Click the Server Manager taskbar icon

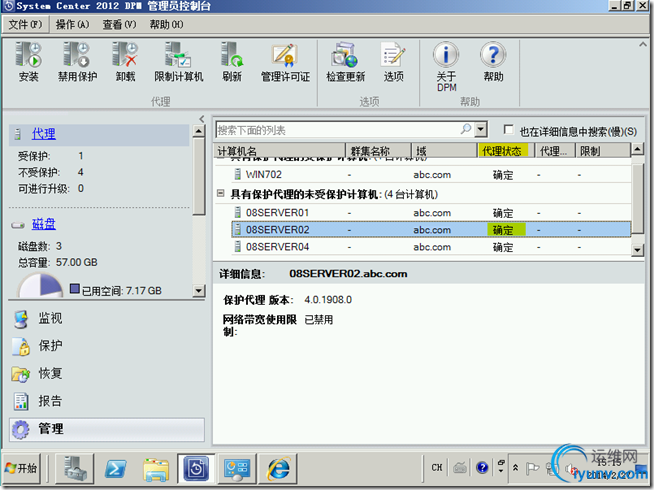(x=75, y=468)
